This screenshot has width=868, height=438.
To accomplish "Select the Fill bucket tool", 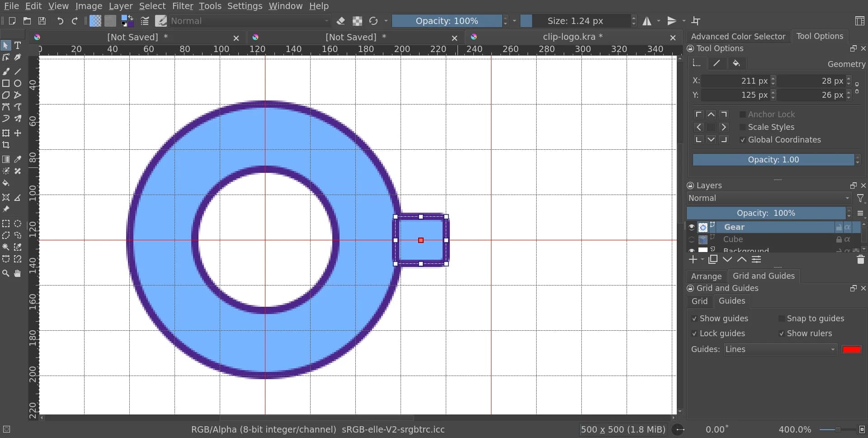I will click(x=6, y=183).
